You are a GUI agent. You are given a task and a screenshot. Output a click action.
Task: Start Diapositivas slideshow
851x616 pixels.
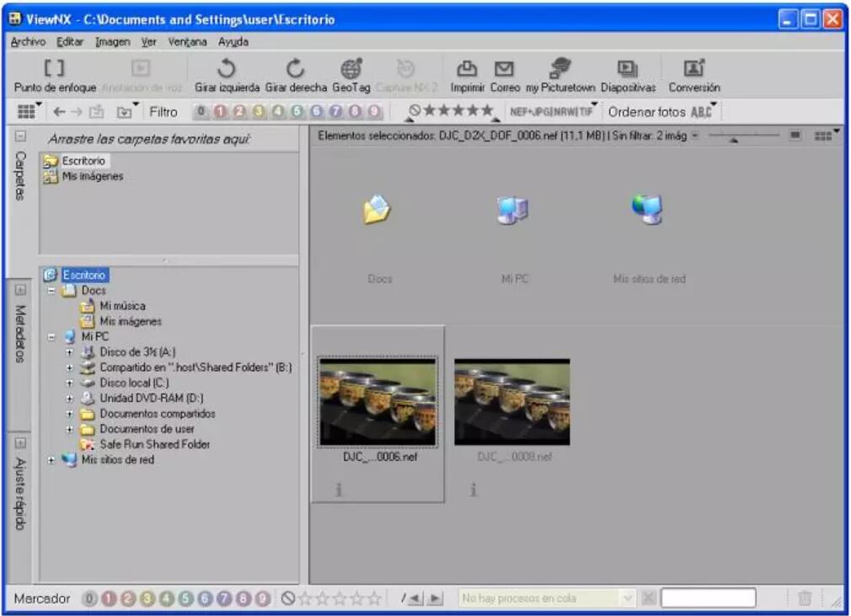point(627,70)
